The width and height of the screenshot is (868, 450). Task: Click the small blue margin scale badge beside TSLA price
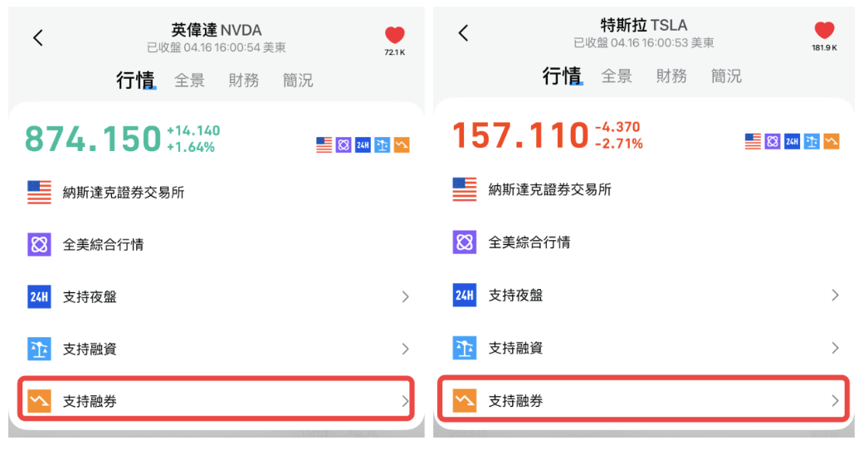812,141
